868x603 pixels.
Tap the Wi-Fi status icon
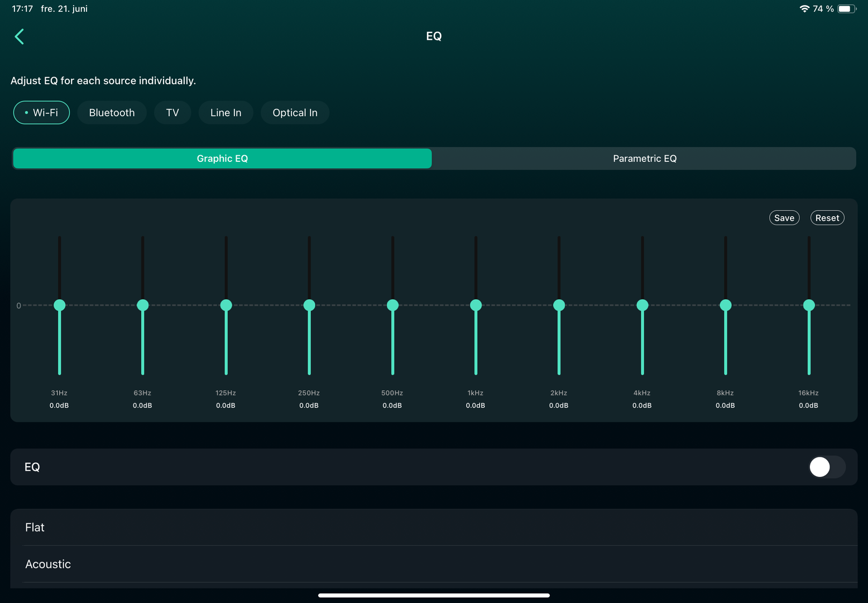pyautogui.click(x=804, y=9)
